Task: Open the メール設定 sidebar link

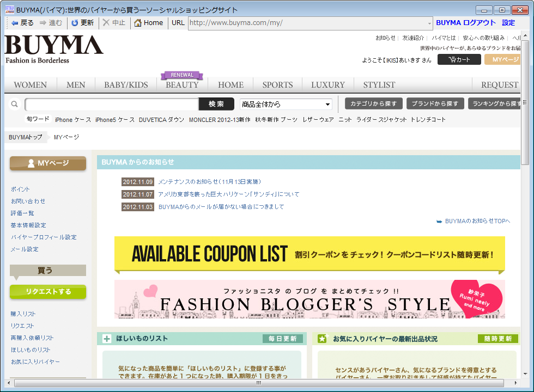Action: 25,249
